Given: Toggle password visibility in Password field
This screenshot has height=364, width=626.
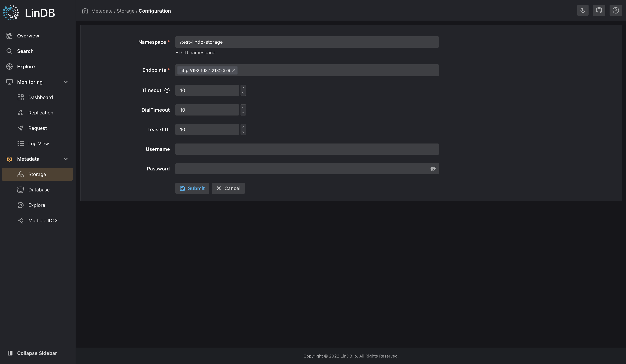Looking at the screenshot, I should click(x=433, y=169).
